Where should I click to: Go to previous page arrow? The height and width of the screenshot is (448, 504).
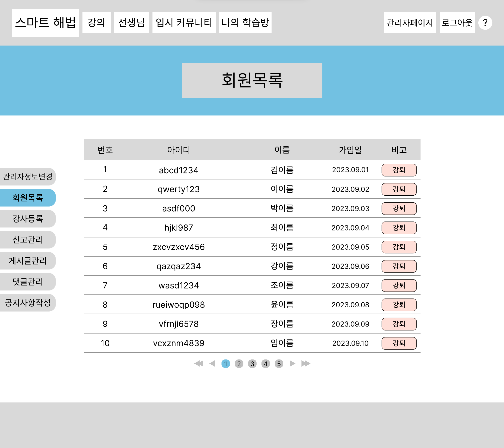212,364
